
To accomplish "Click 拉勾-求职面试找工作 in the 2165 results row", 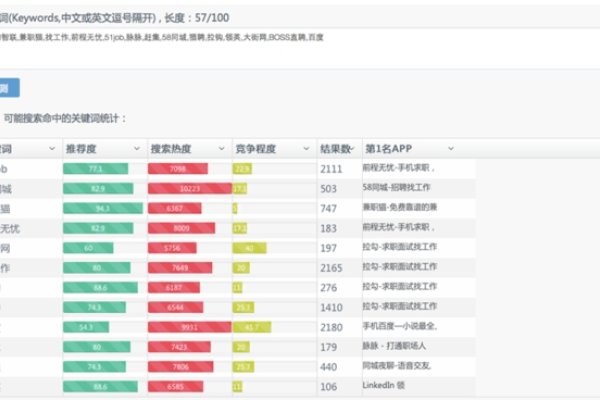I will pyautogui.click(x=399, y=267).
